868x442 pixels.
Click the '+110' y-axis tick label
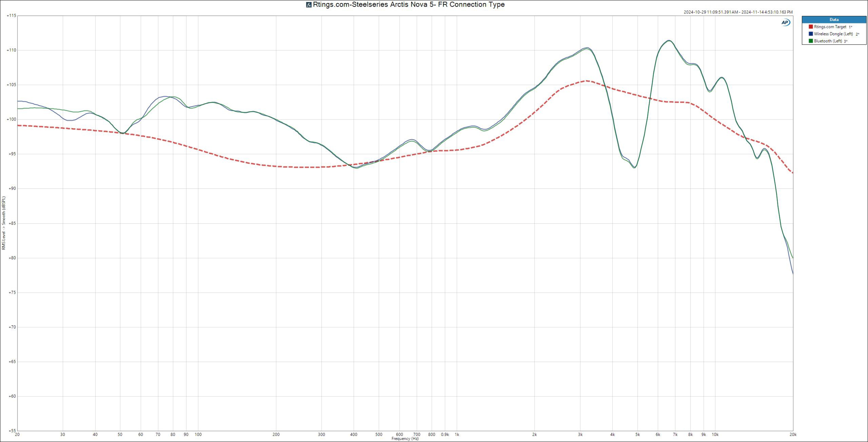pyautogui.click(x=11, y=50)
